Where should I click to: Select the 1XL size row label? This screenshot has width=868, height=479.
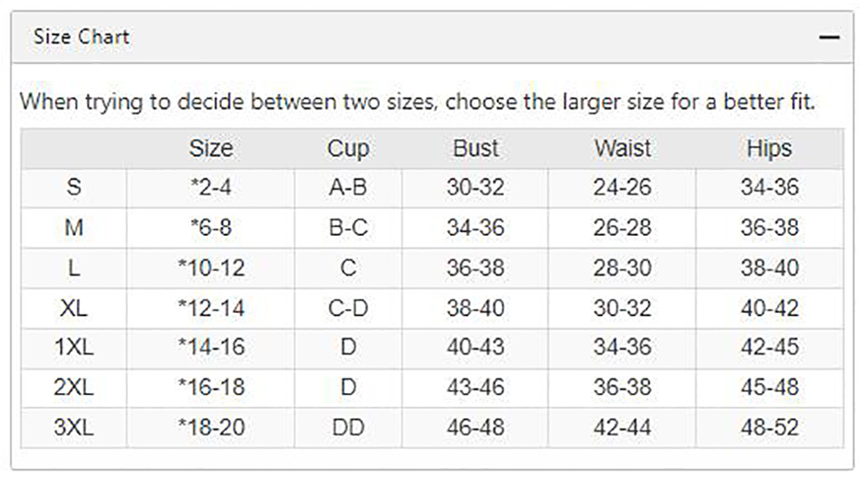(x=74, y=348)
